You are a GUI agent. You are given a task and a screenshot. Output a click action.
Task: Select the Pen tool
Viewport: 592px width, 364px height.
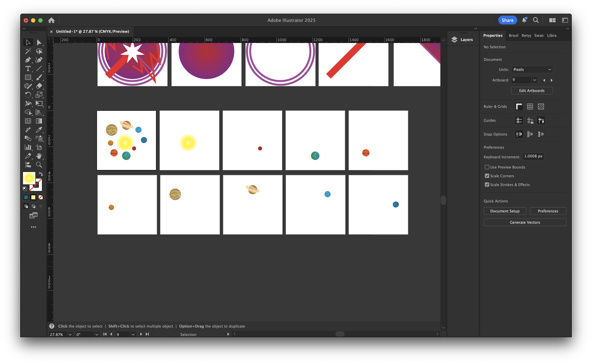pyautogui.click(x=28, y=60)
